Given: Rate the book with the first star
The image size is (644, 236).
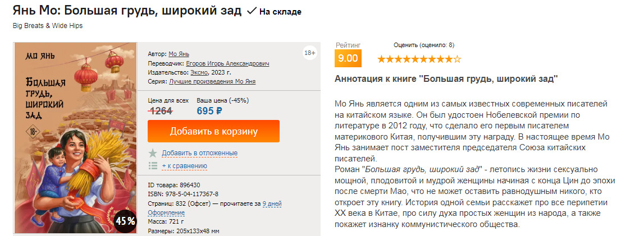Looking at the screenshot, I should (x=382, y=59).
